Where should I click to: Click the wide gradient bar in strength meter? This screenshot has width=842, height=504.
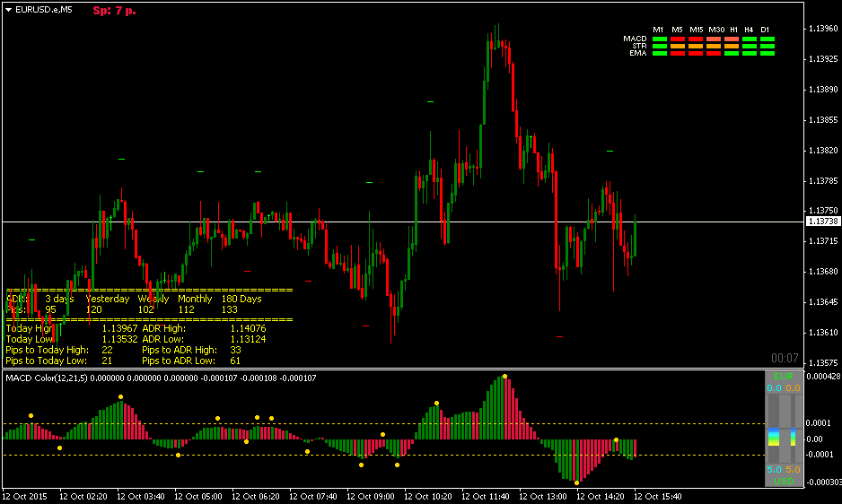(774, 437)
